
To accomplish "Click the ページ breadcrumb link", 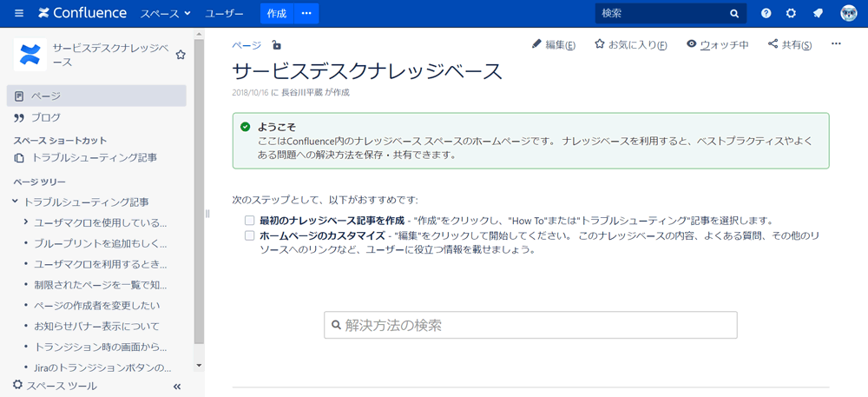I will coord(247,45).
